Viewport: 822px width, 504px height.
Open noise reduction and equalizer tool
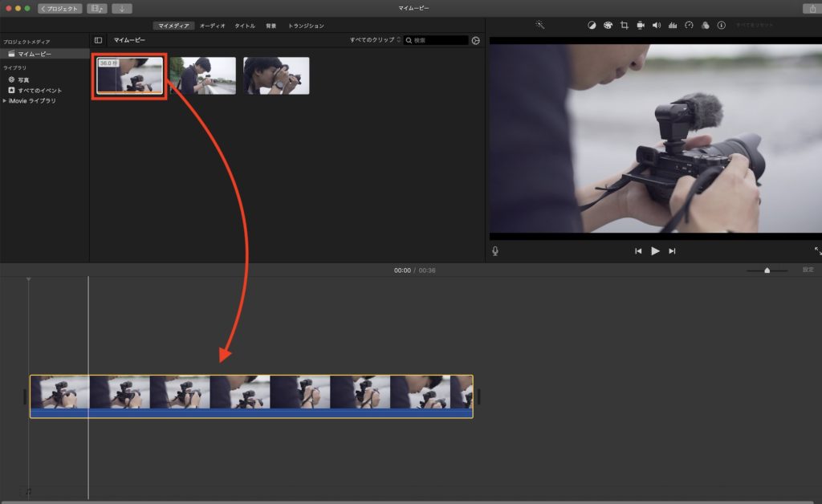coord(672,25)
